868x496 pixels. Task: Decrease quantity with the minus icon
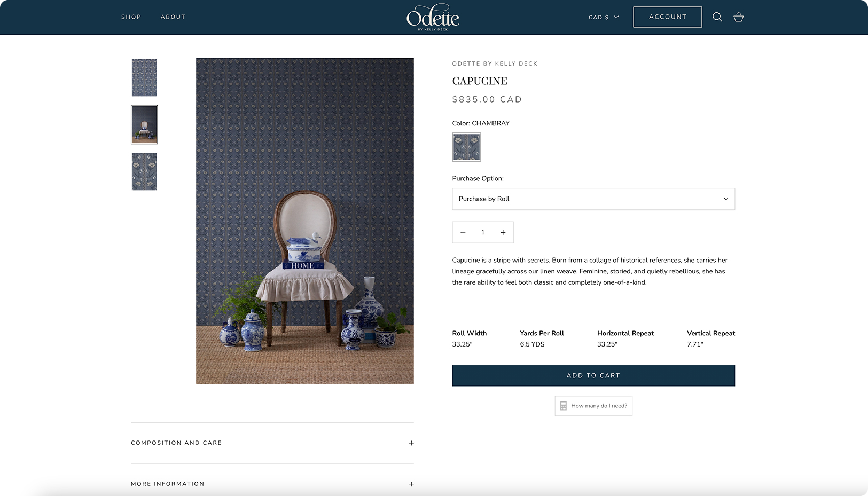463,232
